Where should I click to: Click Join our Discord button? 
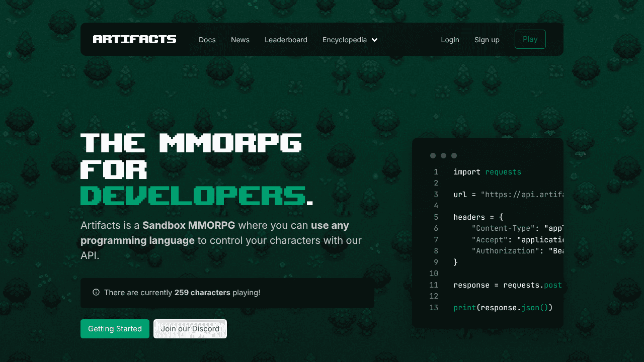tap(190, 329)
